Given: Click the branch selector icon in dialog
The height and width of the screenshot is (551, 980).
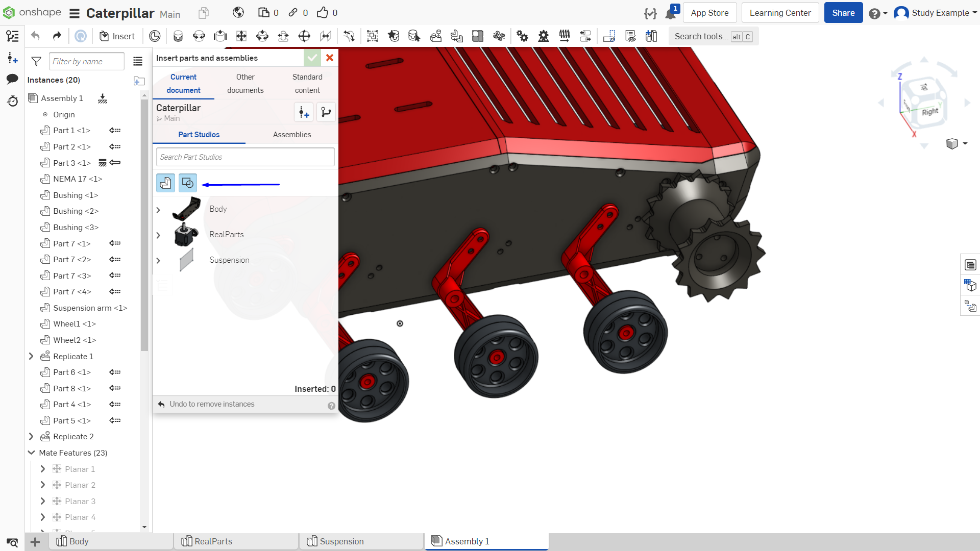Looking at the screenshot, I should (326, 112).
